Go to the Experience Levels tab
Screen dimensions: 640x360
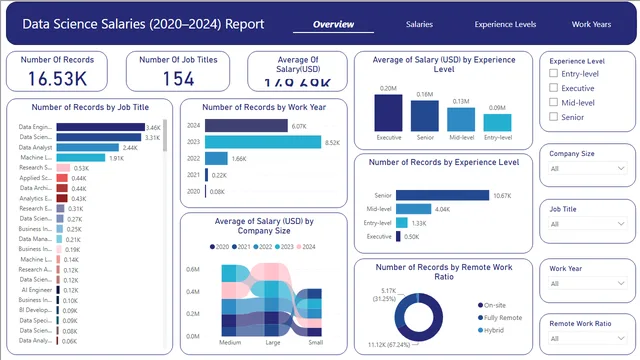(505, 24)
